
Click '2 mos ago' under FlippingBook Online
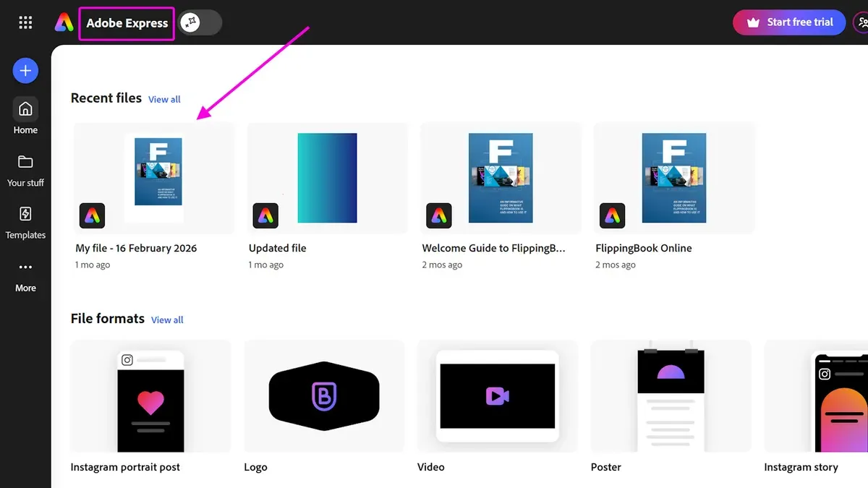[x=616, y=265]
